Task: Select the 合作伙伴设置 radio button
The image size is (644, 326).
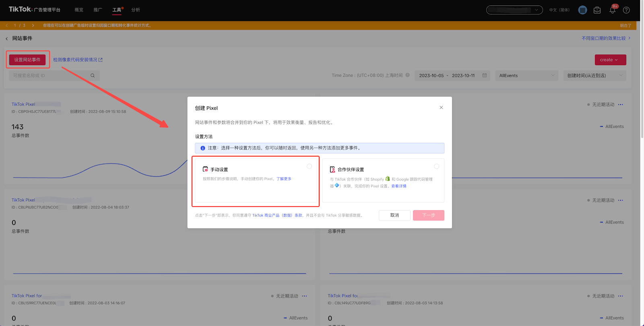Action: tap(436, 166)
